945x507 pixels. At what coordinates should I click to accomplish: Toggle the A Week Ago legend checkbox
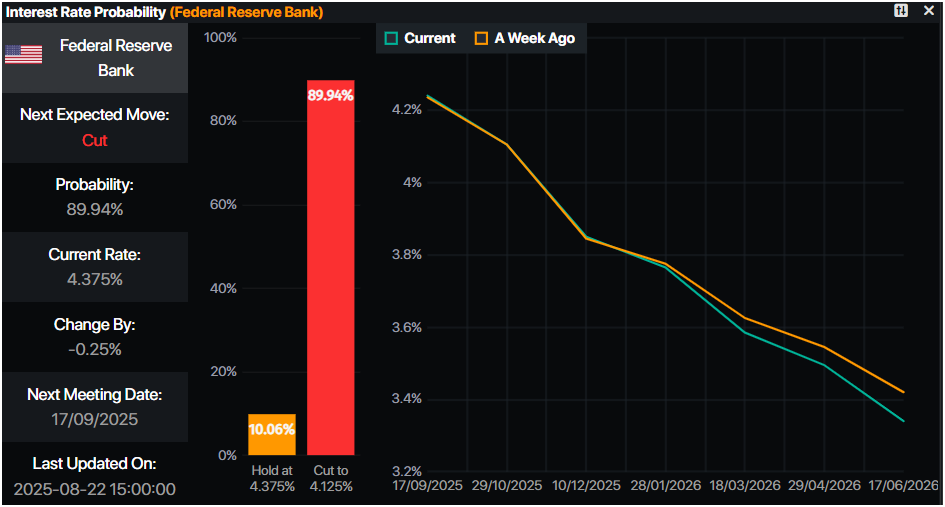pos(481,38)
